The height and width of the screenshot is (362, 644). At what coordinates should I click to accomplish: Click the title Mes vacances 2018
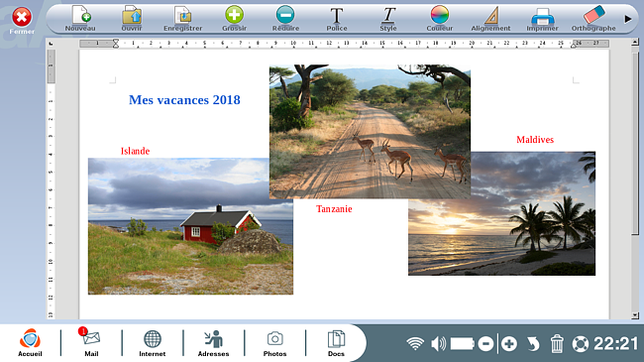pyautogui.click(x=184, y=100)
